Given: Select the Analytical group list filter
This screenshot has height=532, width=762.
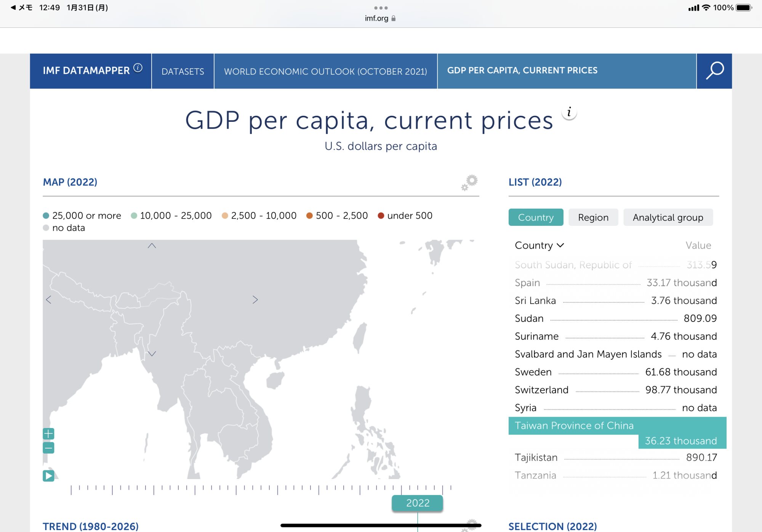Looking at the screenshot, I should (x=668, y=217).
